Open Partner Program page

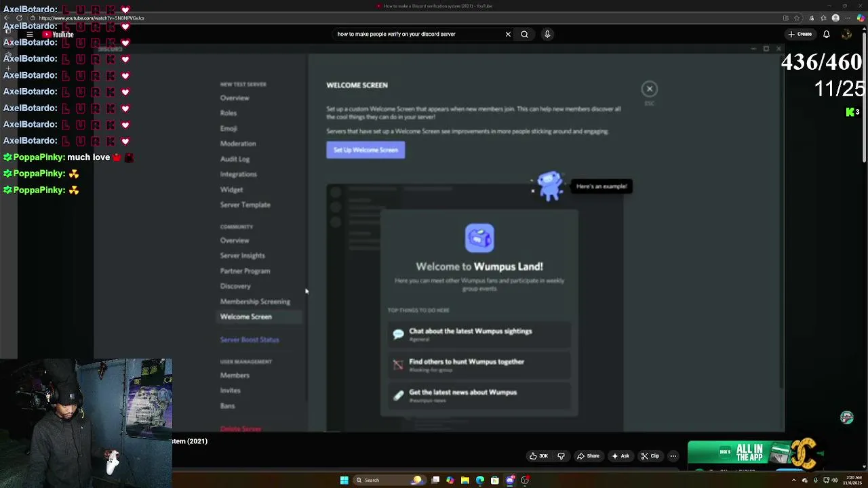(245, 270)
